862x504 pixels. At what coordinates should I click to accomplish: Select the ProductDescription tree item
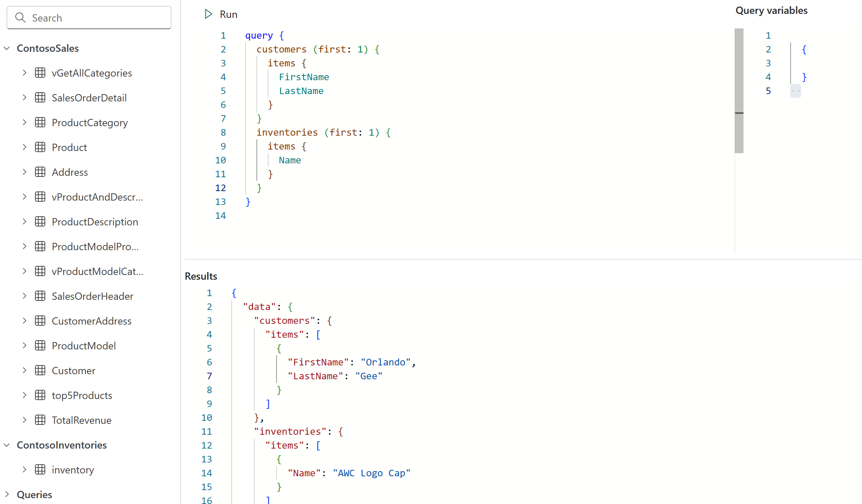(95, 222)
